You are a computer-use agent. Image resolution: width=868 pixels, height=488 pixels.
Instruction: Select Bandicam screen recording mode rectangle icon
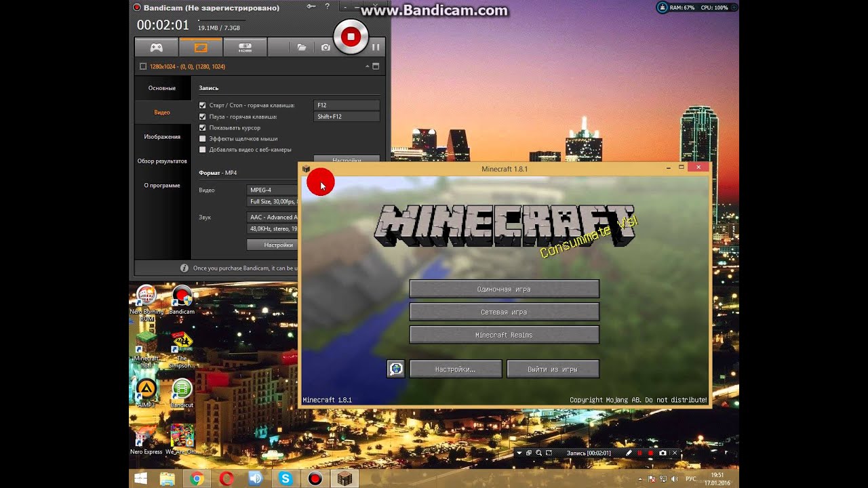click(200, 47)
